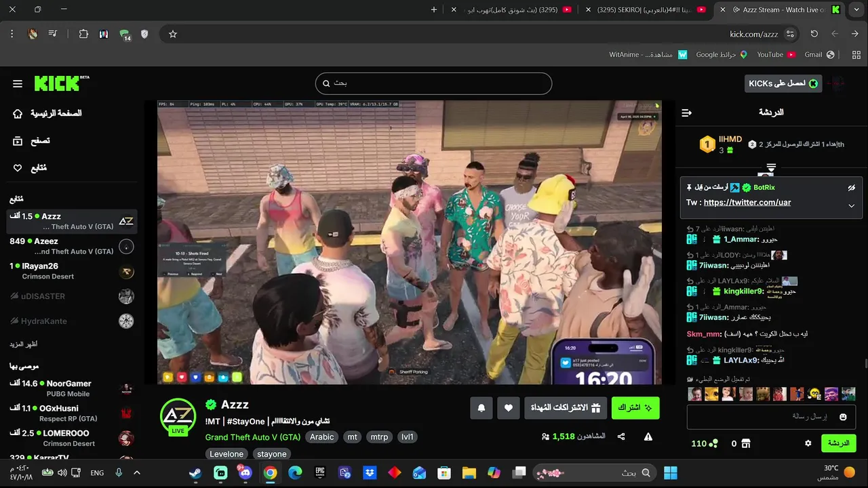Toggle the follow heart button
The width and height of the screenshot is (868, 488).
509,408
